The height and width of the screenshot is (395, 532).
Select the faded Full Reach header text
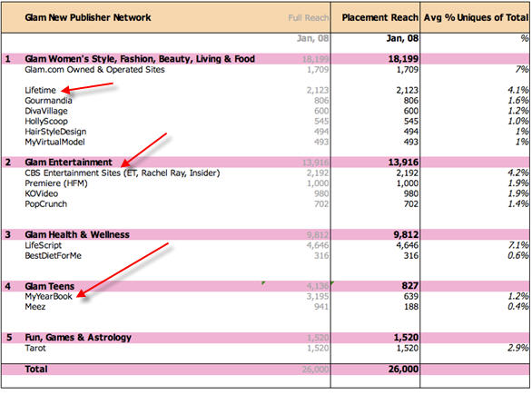click(x=308, y=17)
